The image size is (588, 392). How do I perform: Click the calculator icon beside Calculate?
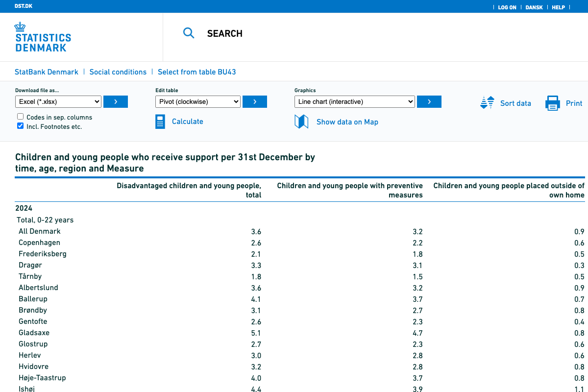click(160, 122)
